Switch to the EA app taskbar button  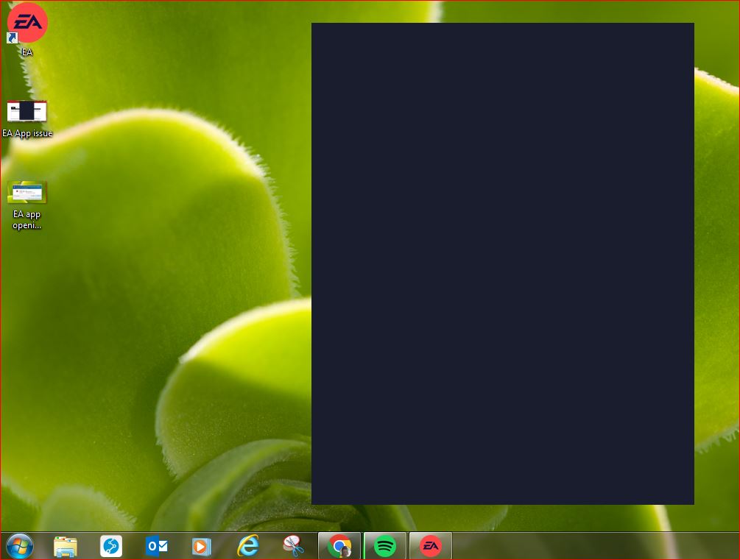431,546
